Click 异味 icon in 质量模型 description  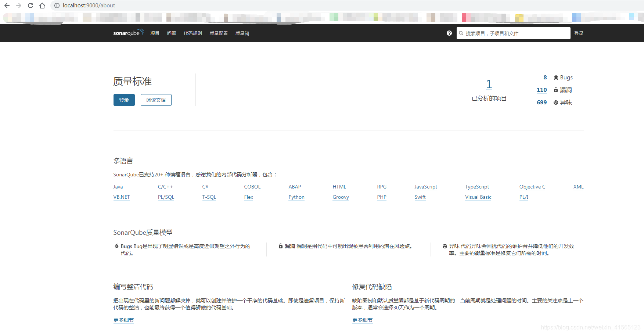pos(445,246)
